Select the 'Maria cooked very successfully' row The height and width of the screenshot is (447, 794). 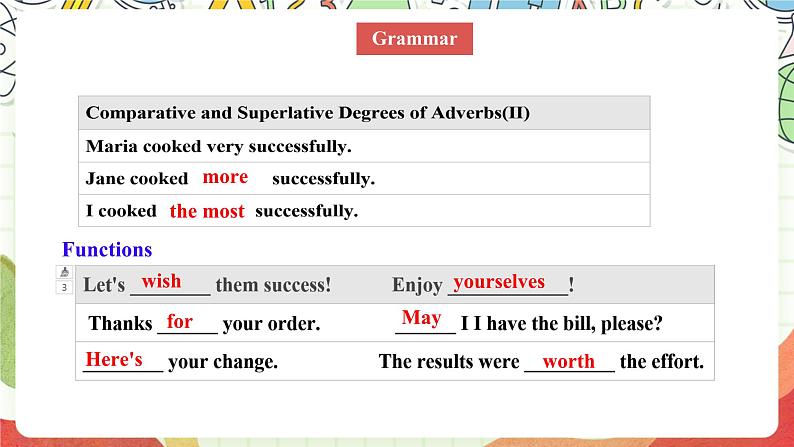[219, 146]
